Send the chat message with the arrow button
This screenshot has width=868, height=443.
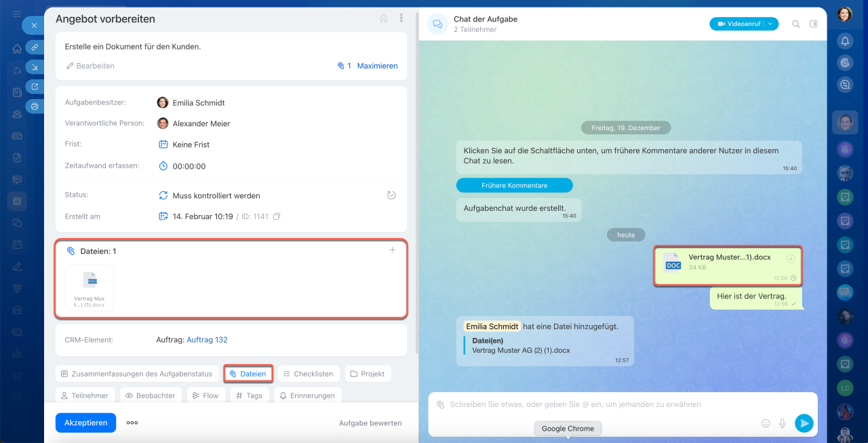coord(804,423)
